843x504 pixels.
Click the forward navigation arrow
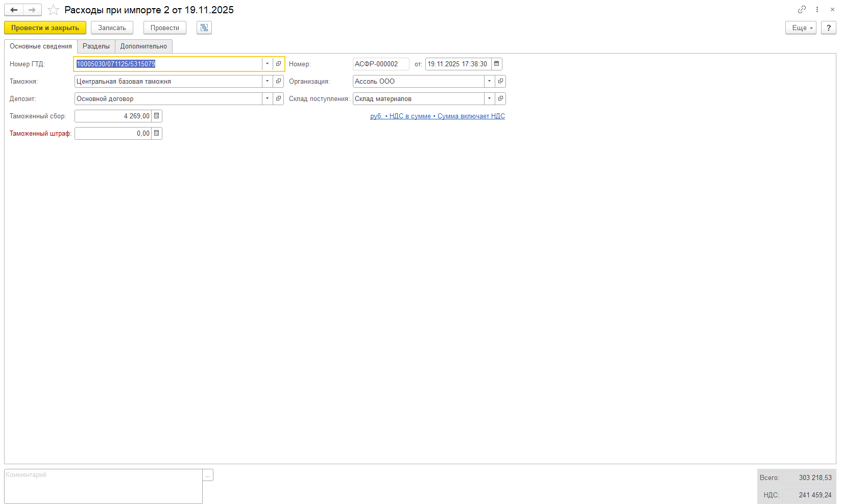tap(32, 10)
